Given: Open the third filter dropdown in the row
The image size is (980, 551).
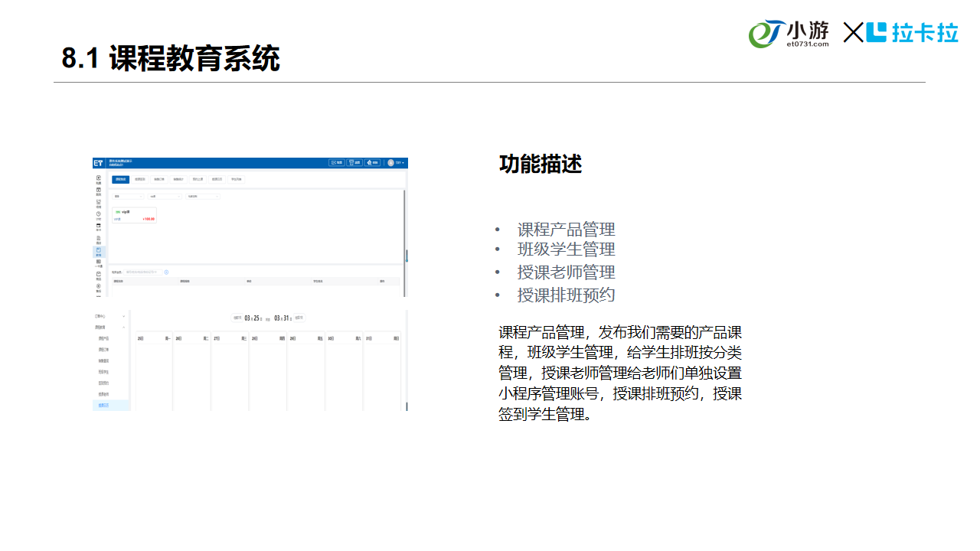Looking at the screenshot, I should coord(203,197).
